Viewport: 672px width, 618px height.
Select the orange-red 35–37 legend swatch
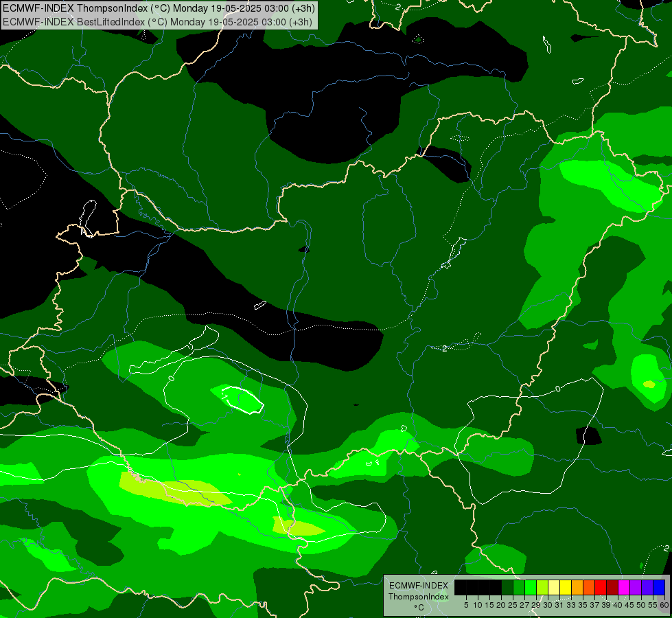pyautogui.click(x=589, y=587)
